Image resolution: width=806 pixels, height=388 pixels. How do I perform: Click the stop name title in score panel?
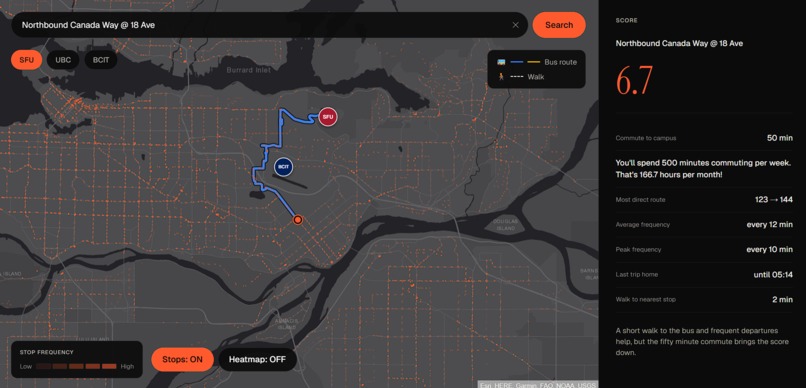click(679, 44)
